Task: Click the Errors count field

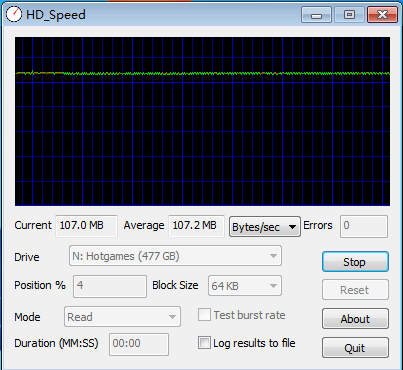Action: tap(364, 226)
